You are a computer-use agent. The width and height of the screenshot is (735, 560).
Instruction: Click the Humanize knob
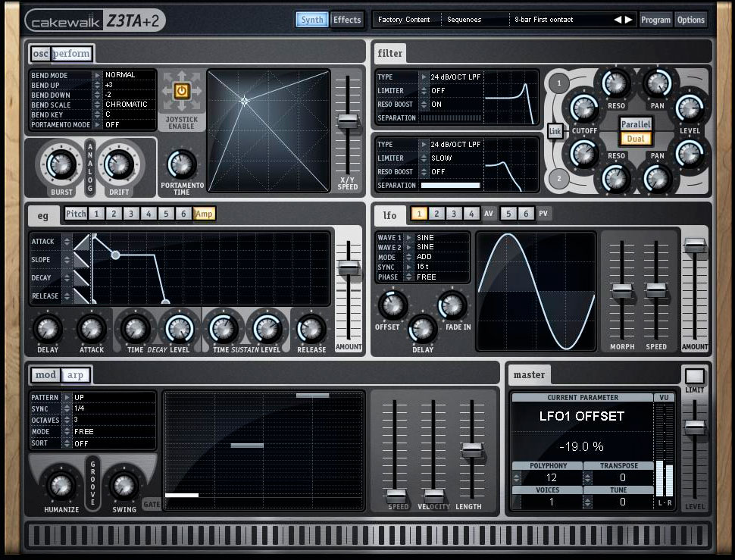pyautogui.click(x=61, y=486)
